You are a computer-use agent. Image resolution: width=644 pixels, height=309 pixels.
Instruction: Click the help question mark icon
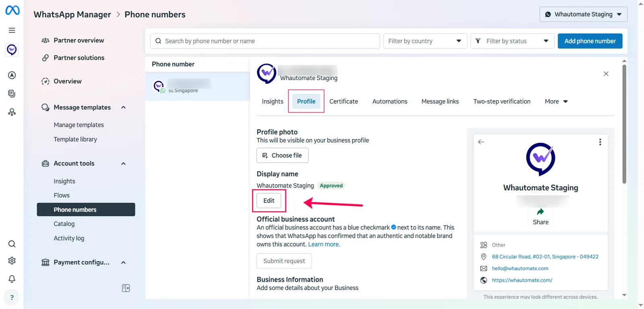click(12, 297)
